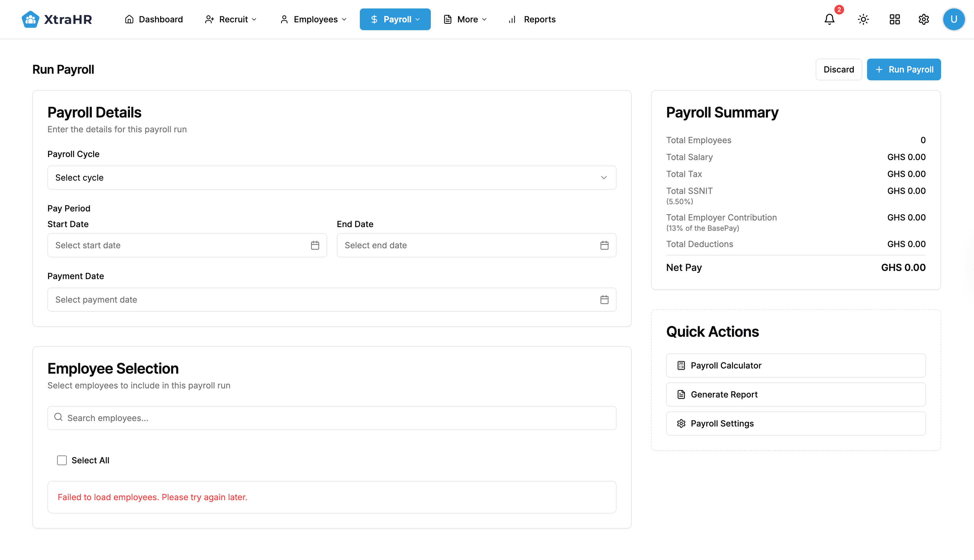
Task: Open settings gear in top bar
Action: click(x=924, y=19)
